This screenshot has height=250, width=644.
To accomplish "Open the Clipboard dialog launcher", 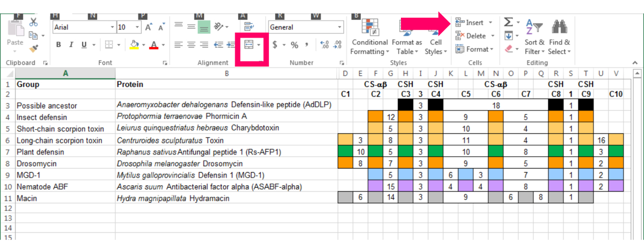I will point(45,63).
